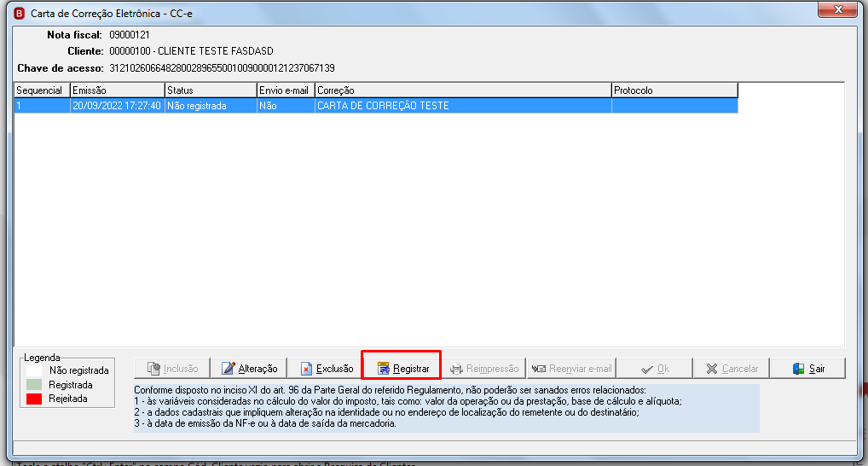The height and width of the screenshot is (466, 868).
Task: Click the Ok checkmark icon
Action: [x=646, y=369]
